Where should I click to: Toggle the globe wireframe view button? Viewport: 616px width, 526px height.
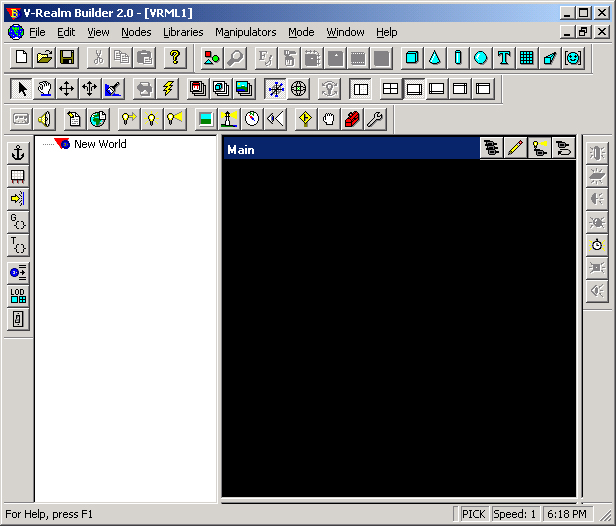tap(299, 88)
